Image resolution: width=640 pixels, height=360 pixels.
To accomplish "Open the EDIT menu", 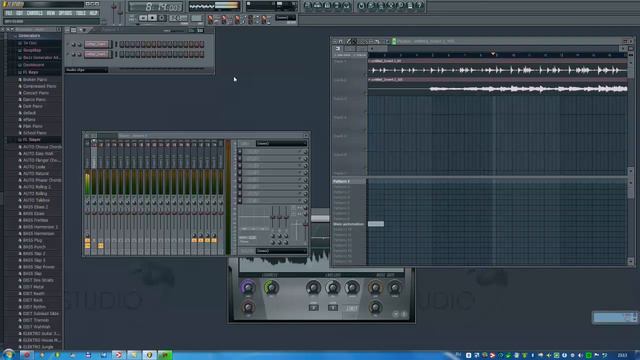I will coord(19,13).
